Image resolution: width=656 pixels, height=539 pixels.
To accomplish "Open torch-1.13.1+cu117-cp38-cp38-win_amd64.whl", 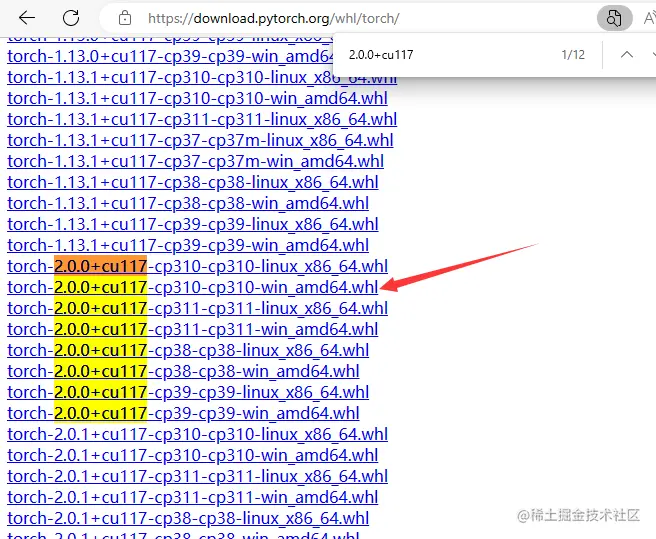I will pos(188,203).
